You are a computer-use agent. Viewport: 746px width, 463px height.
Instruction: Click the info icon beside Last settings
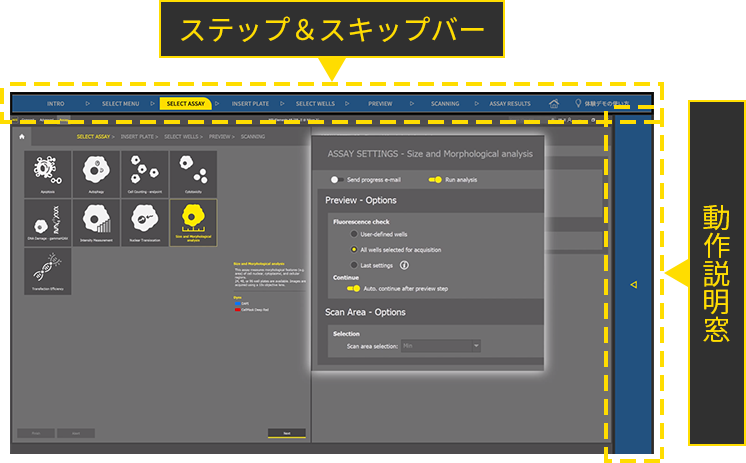(404, 265)
